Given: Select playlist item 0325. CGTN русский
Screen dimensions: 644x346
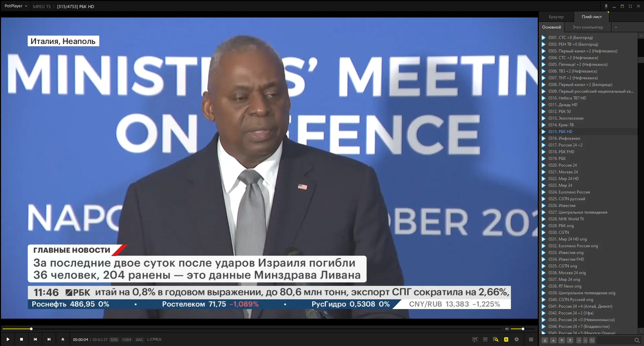Looking at the screenshot, I should [x=588, y=199].
